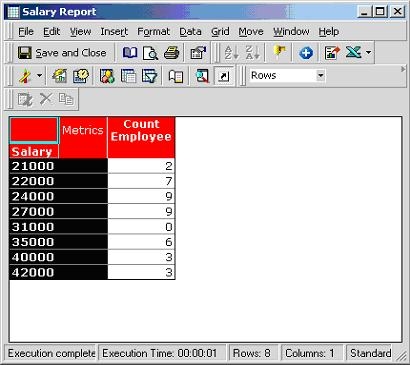
Task: Click the filter funnel icon
Action: click(x=150, y=76)
